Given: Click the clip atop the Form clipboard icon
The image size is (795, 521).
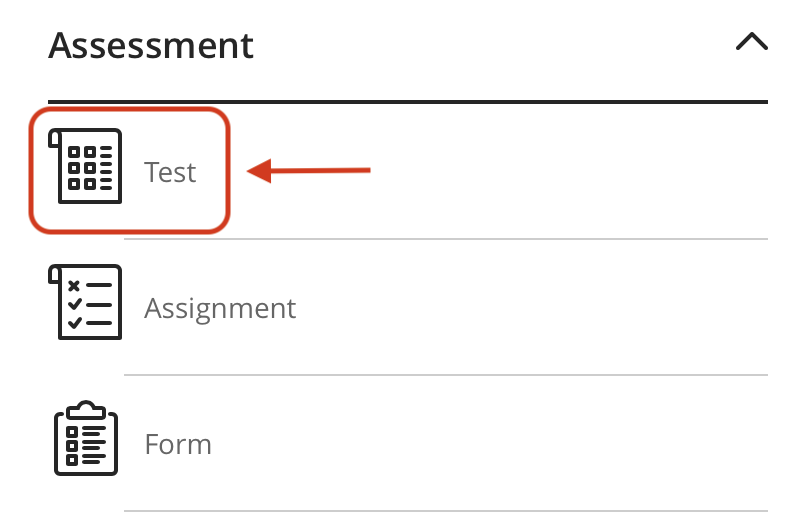Looking at the screenshot, I should point(85,409).
